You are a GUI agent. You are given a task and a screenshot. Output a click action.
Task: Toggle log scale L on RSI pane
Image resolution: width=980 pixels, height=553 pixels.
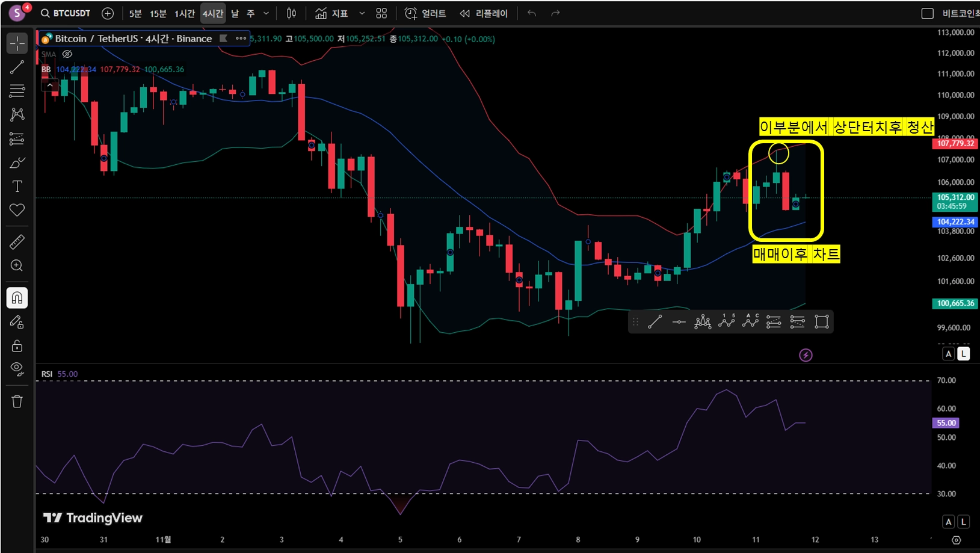click(x=964, y=522)
